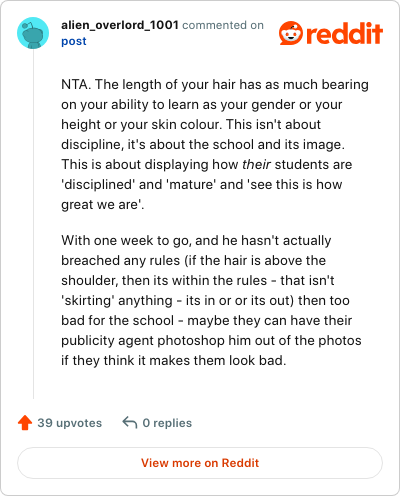Click the 0 replies label
This screenshot has height=496, width=400.
tap(167, 423)
